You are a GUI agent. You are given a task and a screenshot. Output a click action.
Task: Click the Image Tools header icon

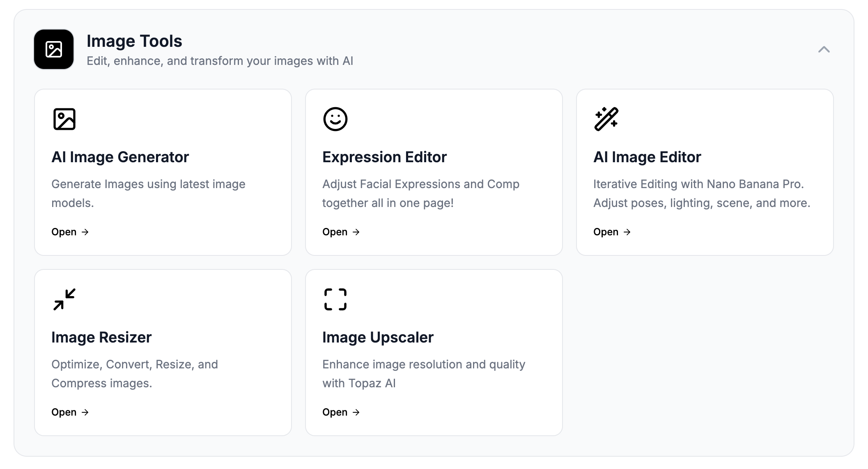point(53,49)
